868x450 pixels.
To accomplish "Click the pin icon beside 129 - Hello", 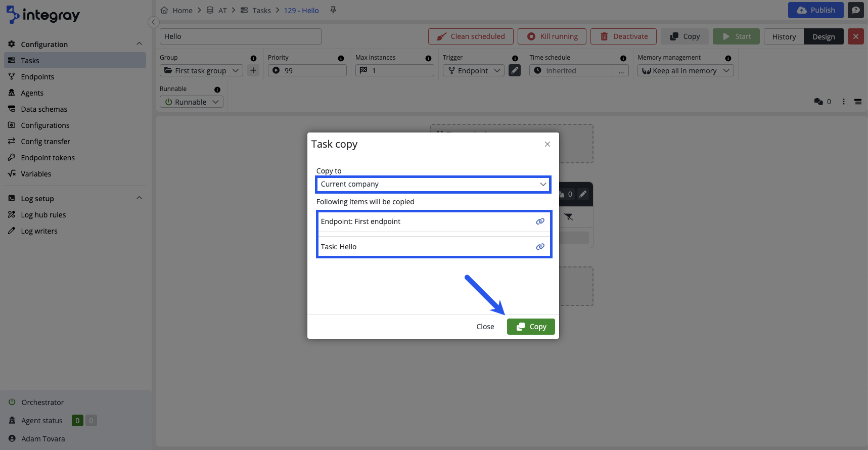I will pyautogui.click(x=333, y=10).
